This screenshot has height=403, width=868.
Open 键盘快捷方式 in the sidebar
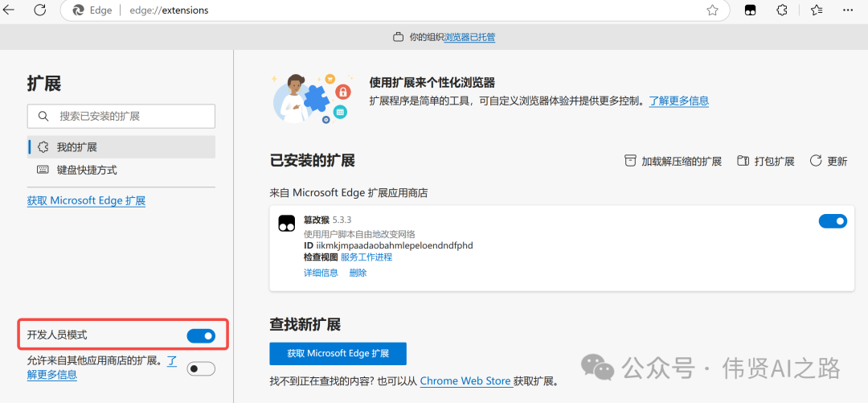pos(121,171)
